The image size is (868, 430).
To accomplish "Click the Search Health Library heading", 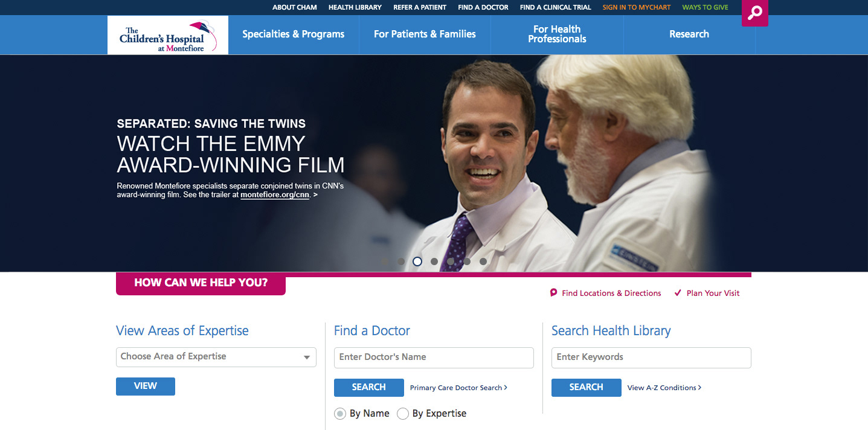I will click(x=611, y=331).
